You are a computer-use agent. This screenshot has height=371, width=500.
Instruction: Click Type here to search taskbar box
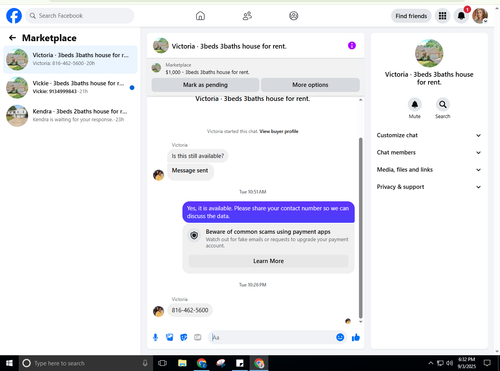tap(86, 363)
